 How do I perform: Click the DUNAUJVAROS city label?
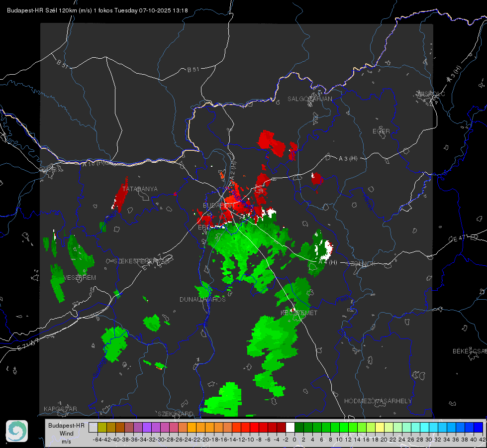point(202,299)
